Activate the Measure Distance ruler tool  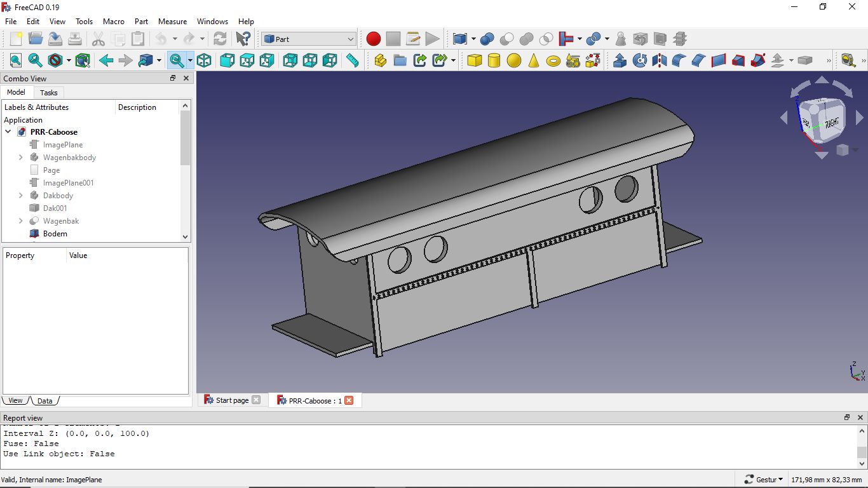pyautogui.click(x=352, y=60)
